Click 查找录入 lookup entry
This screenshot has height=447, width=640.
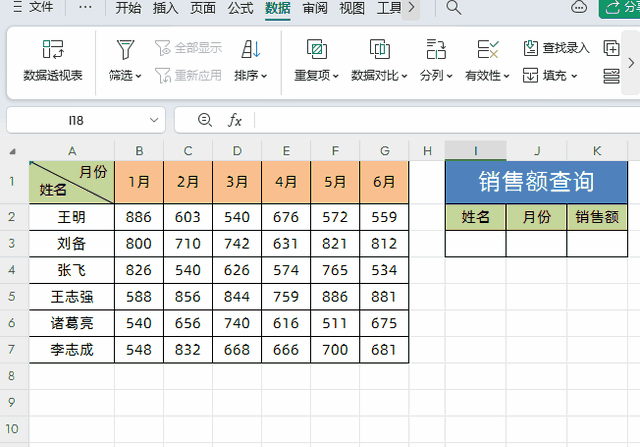pos(556,48)
